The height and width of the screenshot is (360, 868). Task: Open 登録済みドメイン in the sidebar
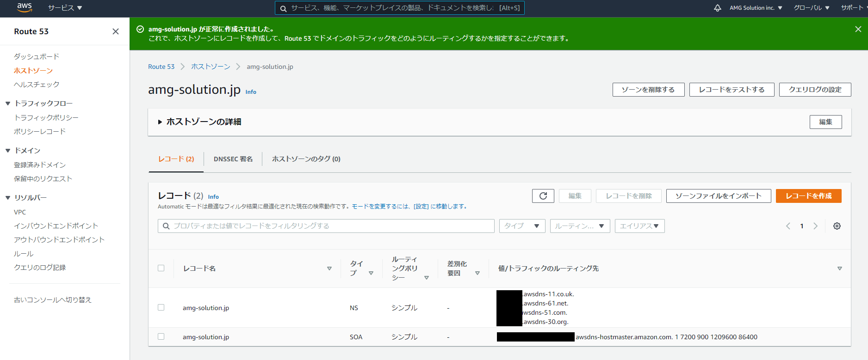click(40, 165)
